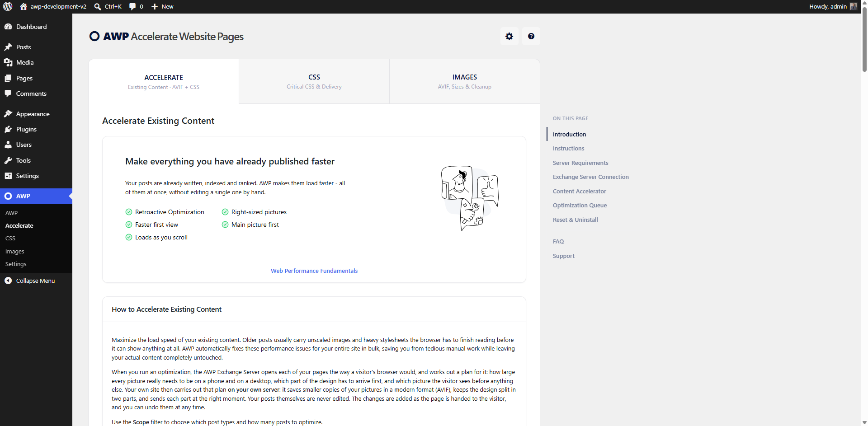Viewport: 868px width, 426px height.
Task: Open Posts in the admin menu
Action: tap(36, 47)
